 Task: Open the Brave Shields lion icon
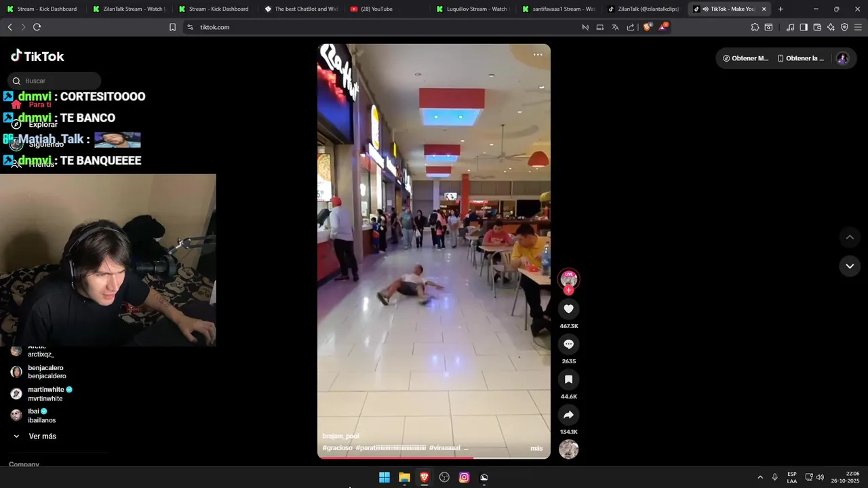(647, 27)
